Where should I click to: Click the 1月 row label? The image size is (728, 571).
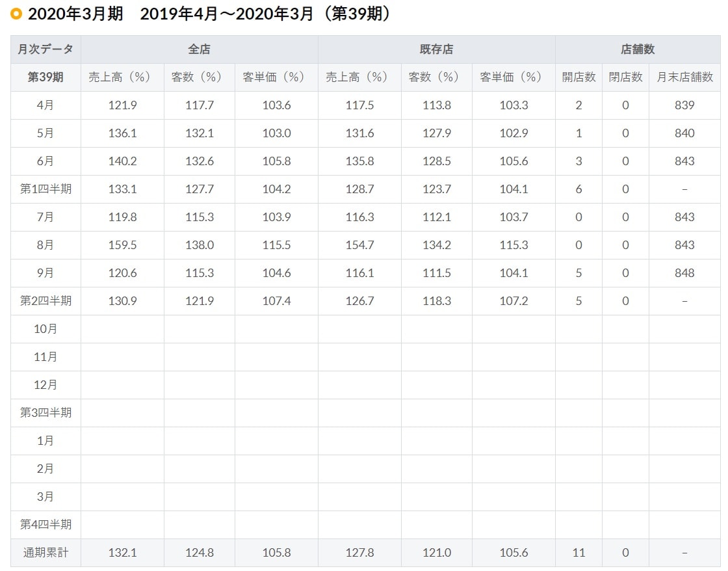coord(45,440)
